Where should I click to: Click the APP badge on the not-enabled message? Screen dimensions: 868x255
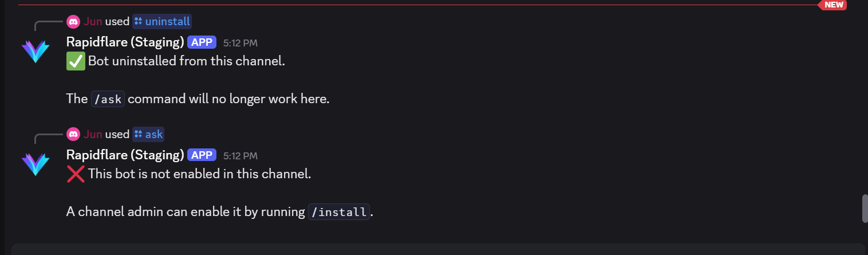tap(202, 155)
